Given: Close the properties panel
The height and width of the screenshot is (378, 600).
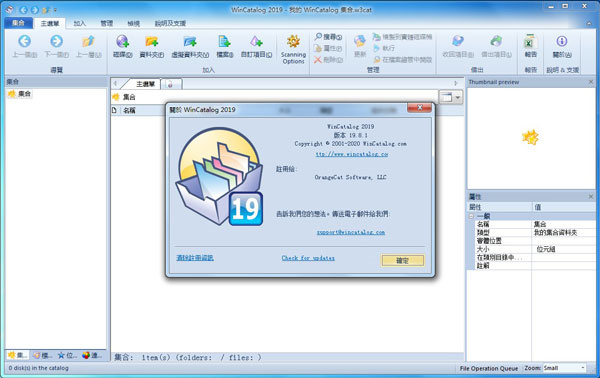Looking at the screenshot, I should [591, 197].
